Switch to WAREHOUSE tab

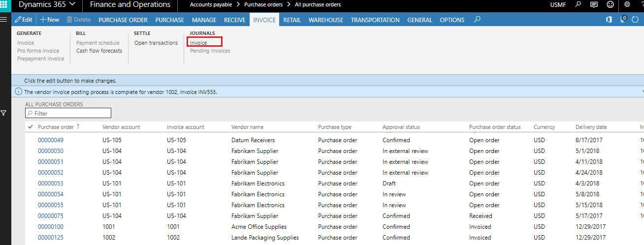click(326, 20)
